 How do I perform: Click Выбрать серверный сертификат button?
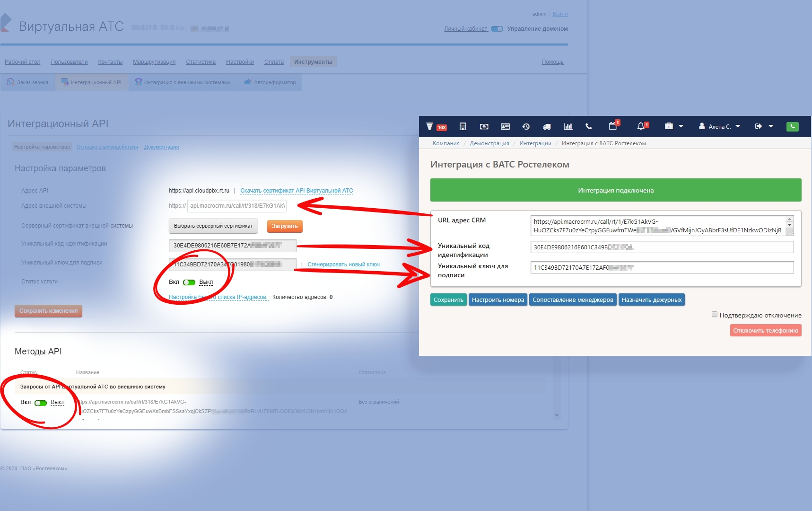pos(213,226)
